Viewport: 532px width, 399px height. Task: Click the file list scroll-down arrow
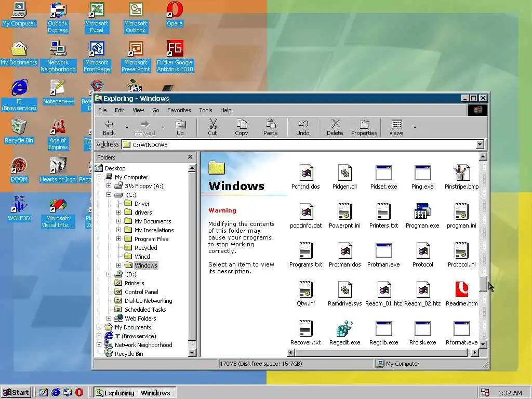pyautogui.click(x=483, y=344)
